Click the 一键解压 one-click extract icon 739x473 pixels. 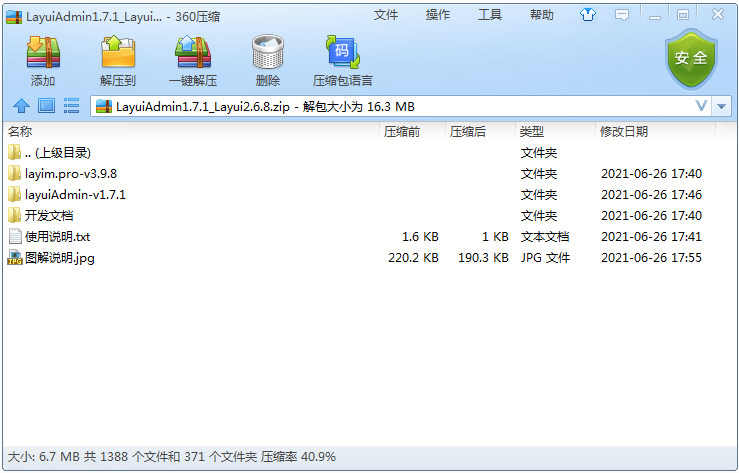193,52
